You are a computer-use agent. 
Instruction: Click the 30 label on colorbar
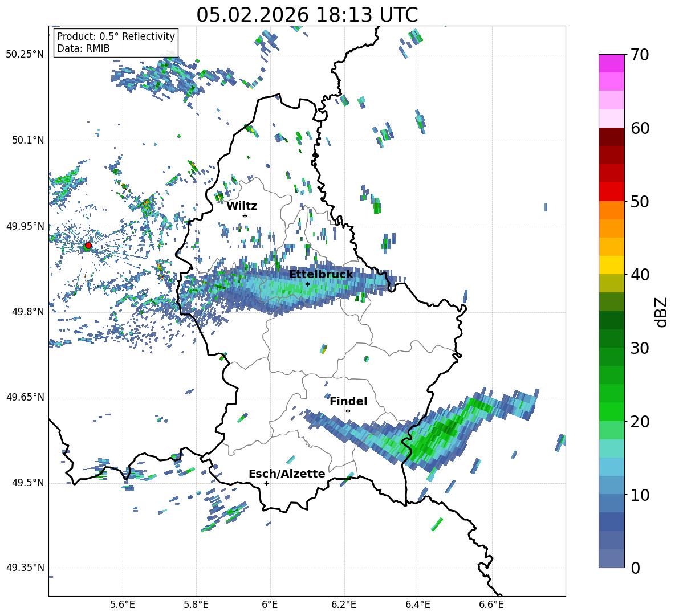pyautogui.click(x=640, y=348)
